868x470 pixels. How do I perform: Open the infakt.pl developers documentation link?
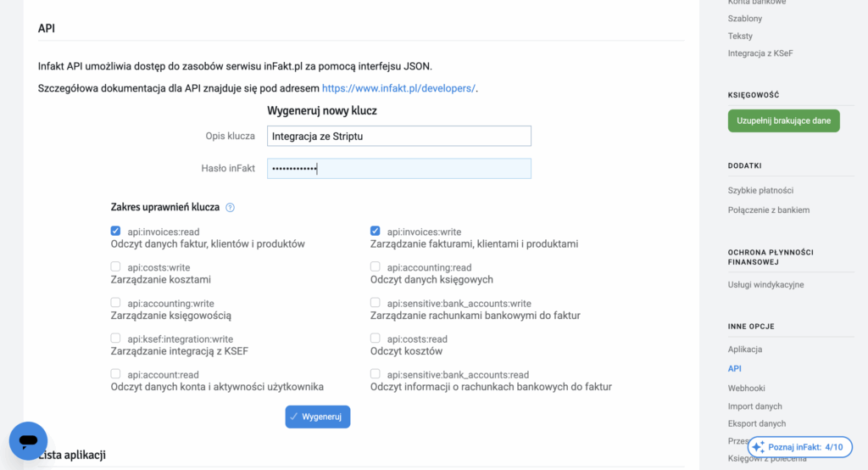pos(398,88)
